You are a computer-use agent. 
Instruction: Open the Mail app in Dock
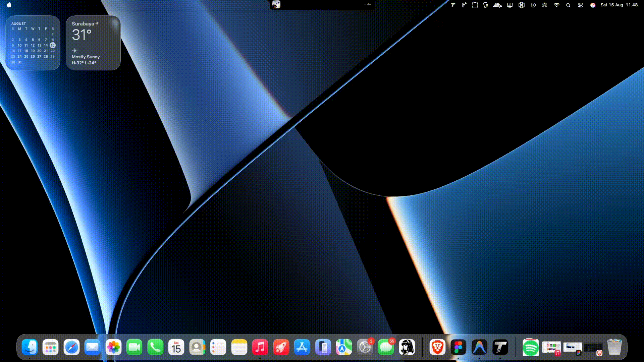point(92,347)
